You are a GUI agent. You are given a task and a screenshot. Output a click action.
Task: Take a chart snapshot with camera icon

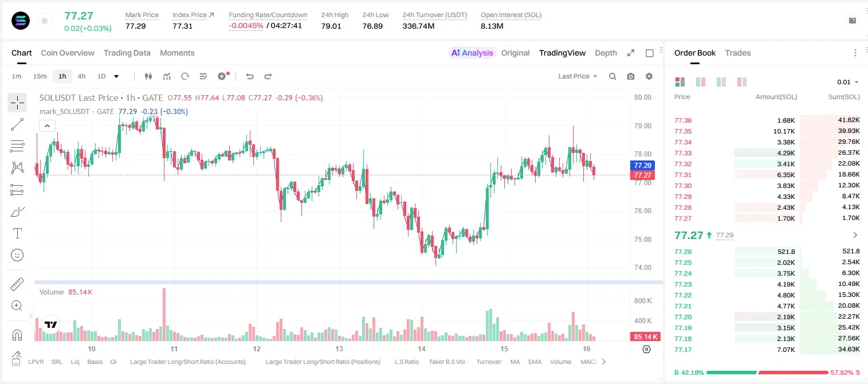[631, 76]
